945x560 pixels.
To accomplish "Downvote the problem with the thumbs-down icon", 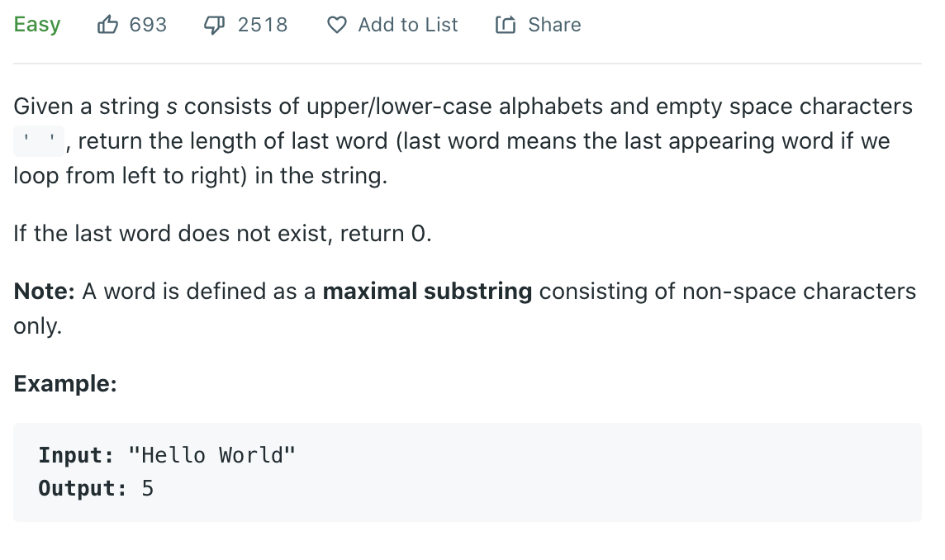I will (x=214, y=25).
